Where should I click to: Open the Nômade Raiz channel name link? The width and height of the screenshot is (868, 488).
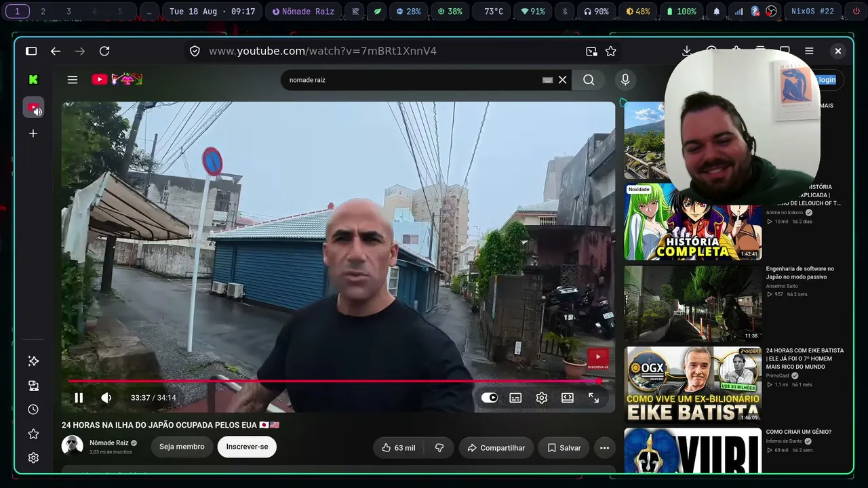109,443
